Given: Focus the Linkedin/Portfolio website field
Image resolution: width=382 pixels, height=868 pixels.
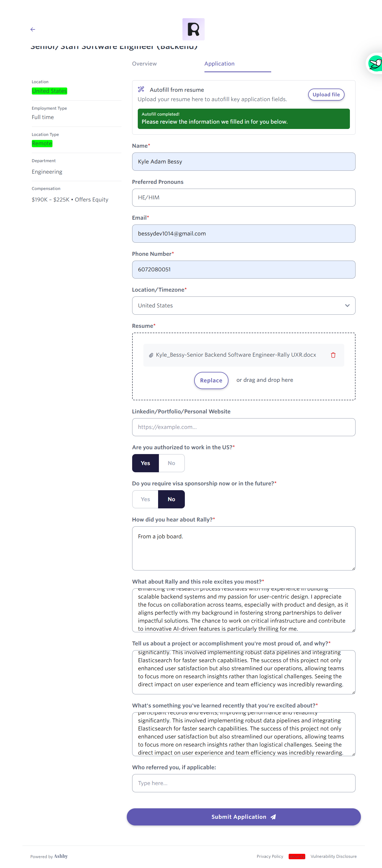Looking at the screenshot, I should [243, 427].
